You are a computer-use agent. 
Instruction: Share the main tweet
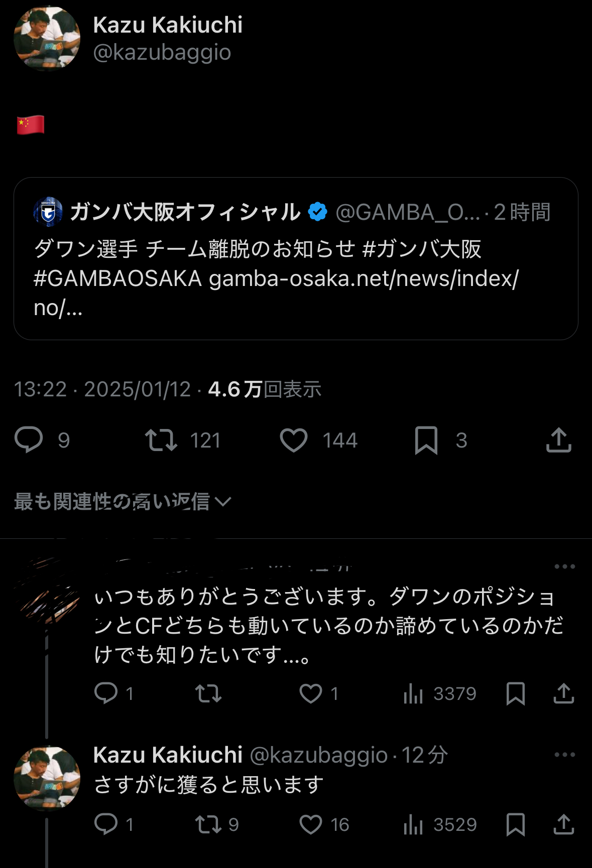pyautogui.click(x=558, y=440)
